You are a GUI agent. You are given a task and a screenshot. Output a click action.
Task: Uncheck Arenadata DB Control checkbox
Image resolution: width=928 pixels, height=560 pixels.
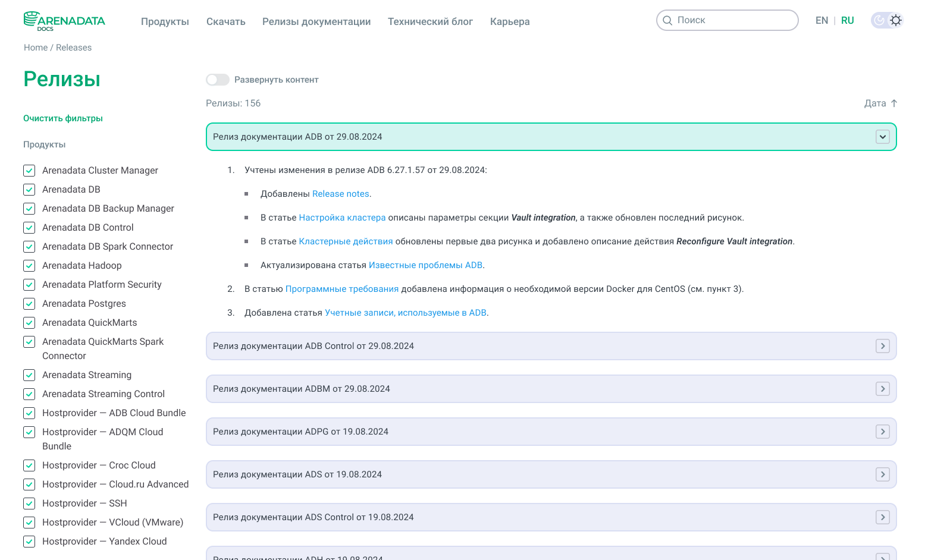click(29, 228)
